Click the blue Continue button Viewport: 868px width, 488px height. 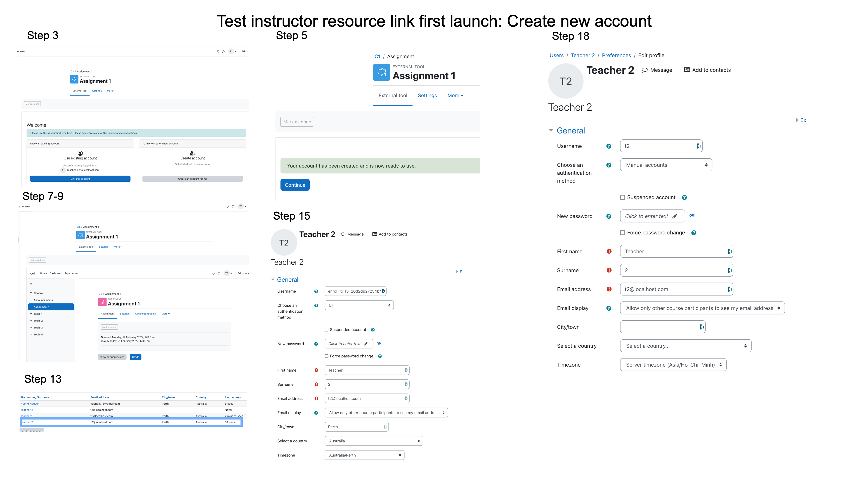[x=295, y=185]
